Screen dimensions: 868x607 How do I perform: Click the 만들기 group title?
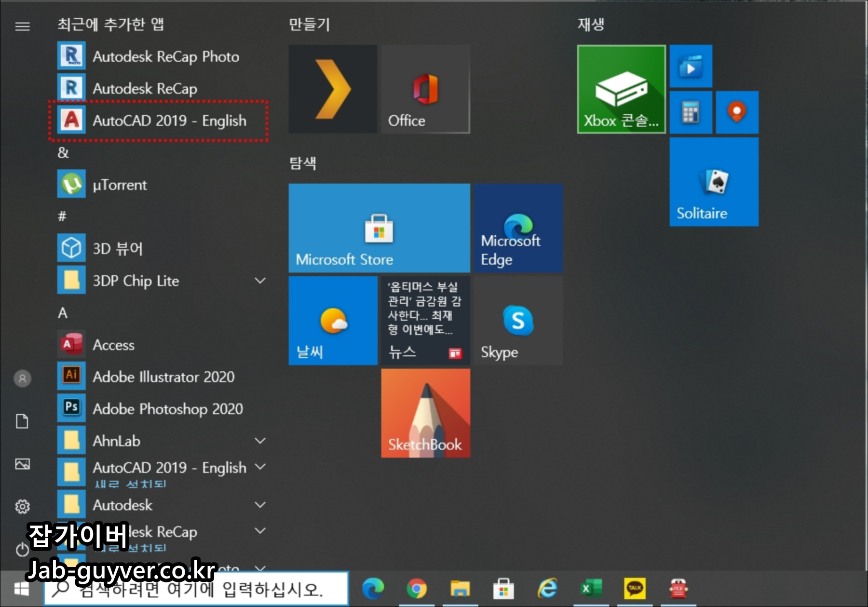[309, 24]
